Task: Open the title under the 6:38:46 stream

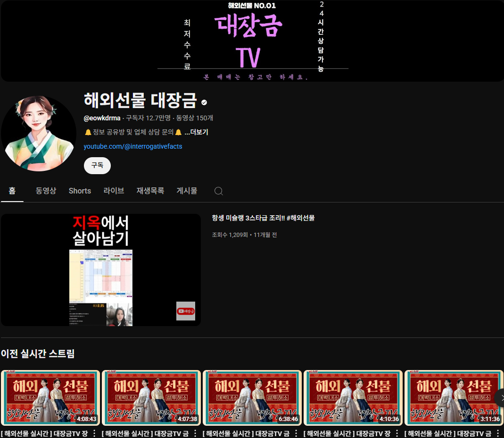Action: (x=246, y=433)
